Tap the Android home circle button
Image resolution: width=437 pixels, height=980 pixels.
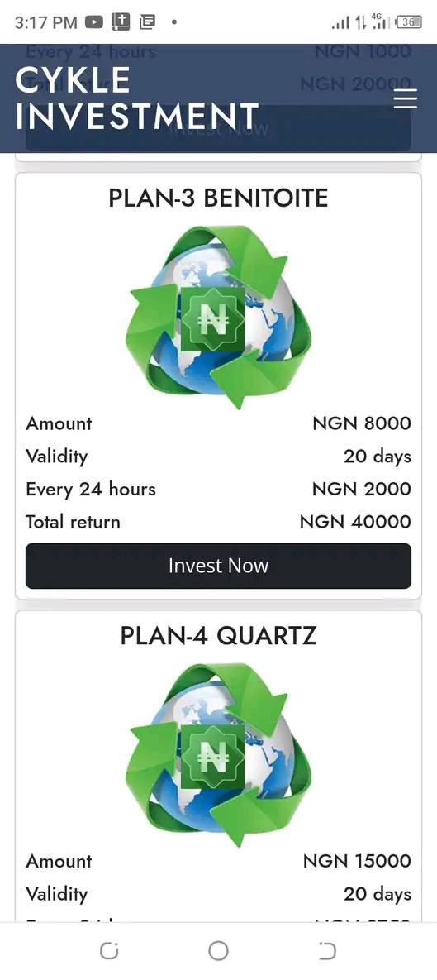[218, 950]
